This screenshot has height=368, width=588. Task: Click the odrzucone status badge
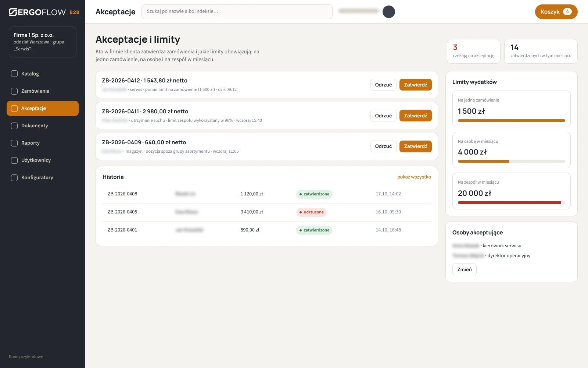click(312, 212)
